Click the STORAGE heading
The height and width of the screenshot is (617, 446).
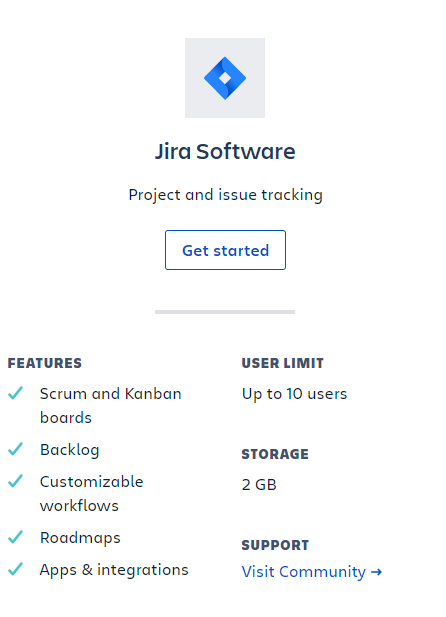[275, 454]
